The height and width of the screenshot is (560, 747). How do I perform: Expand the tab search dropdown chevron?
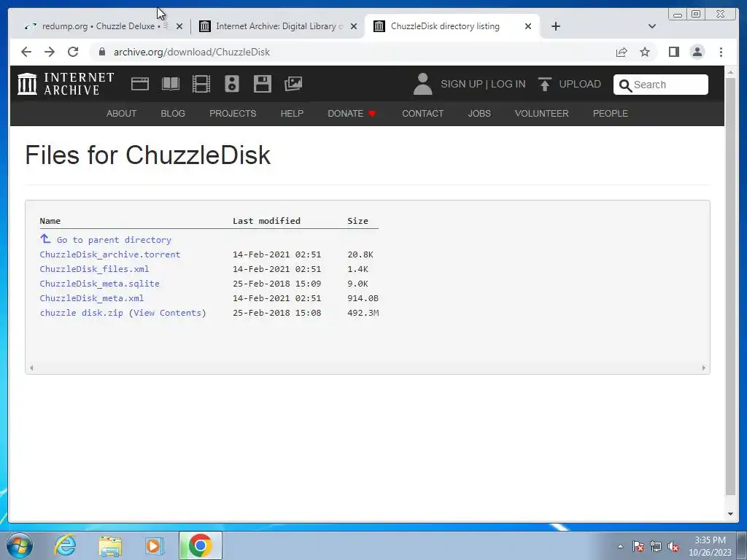[x=652, y=26]
